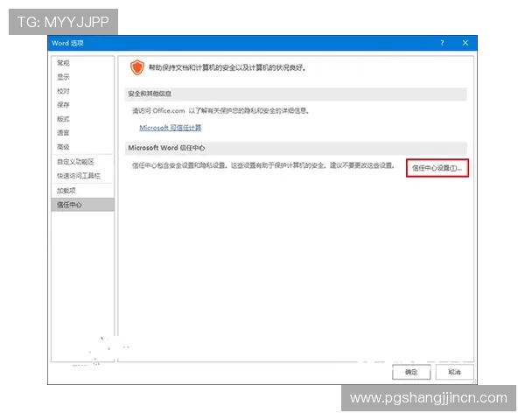Image resolution: width=525 pixels, height=420 pixels.
Task: Close the Word 选项 dialog
Action: pyautogui.click(x=465, y=43)
